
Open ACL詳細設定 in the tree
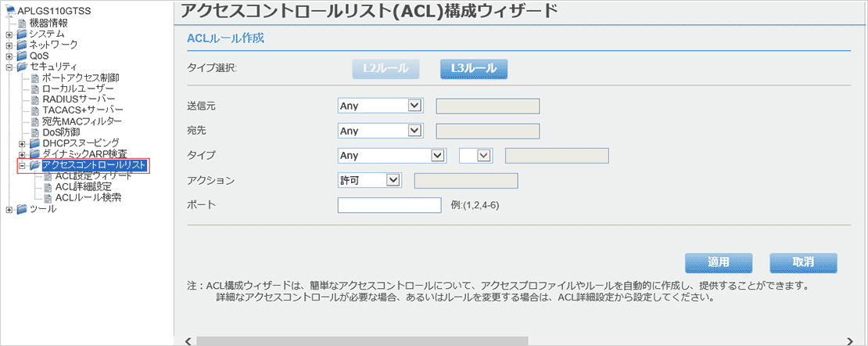84,187
